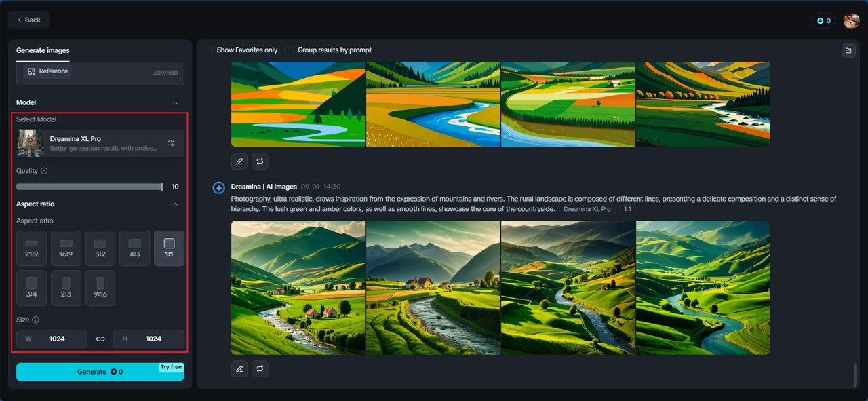
Task: Click the Dreamina AI images avatar icon
Action: [219, 187]
